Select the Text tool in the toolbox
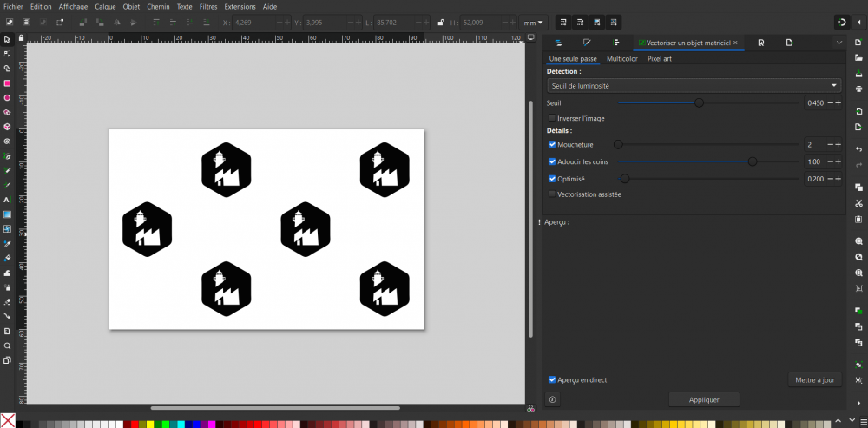This screenshot has width=868, height=428. point(7,200)
